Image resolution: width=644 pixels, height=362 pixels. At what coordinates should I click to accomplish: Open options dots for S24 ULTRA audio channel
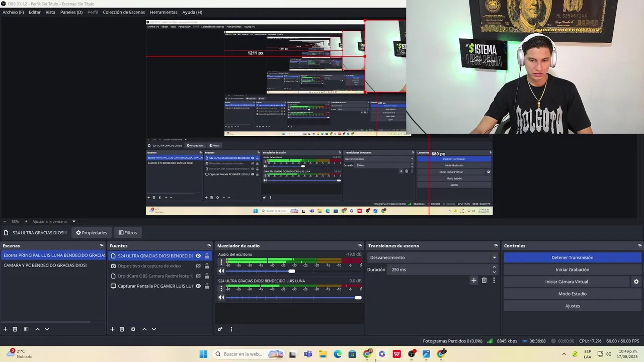[221, 288]
